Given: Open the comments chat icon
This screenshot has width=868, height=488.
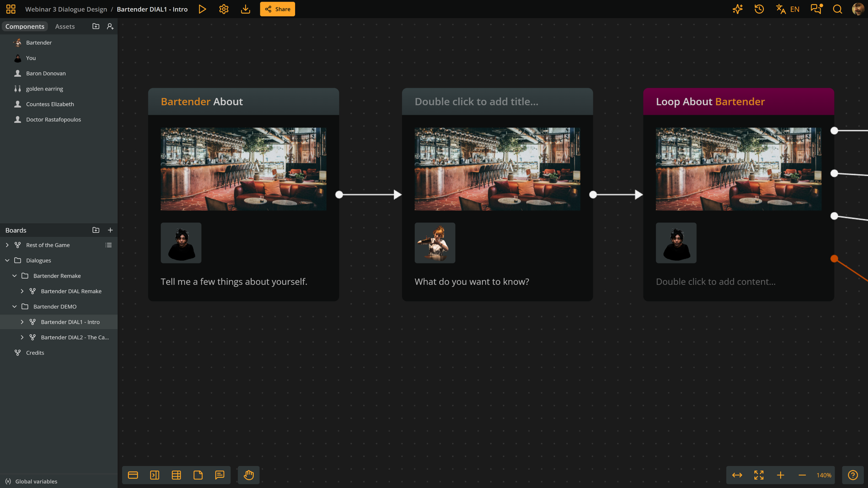Looking at the screenshot, I should point(816,9).
